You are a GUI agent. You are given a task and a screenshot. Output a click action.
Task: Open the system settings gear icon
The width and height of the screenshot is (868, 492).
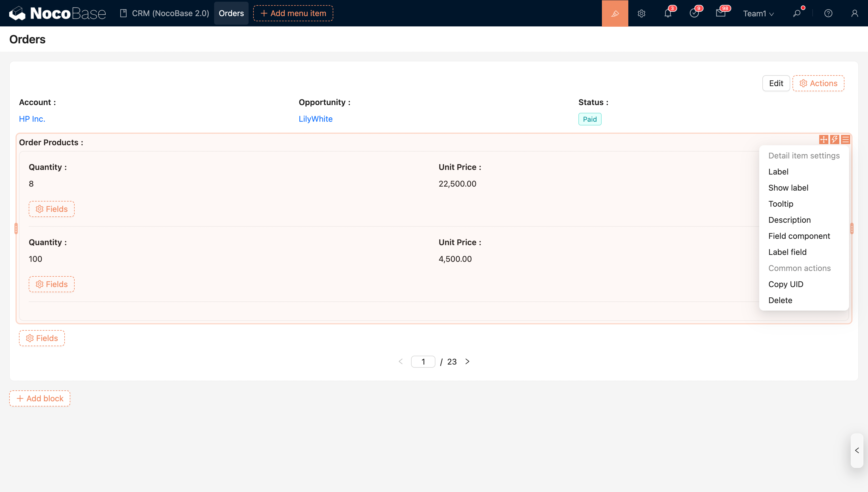(641, 13)
